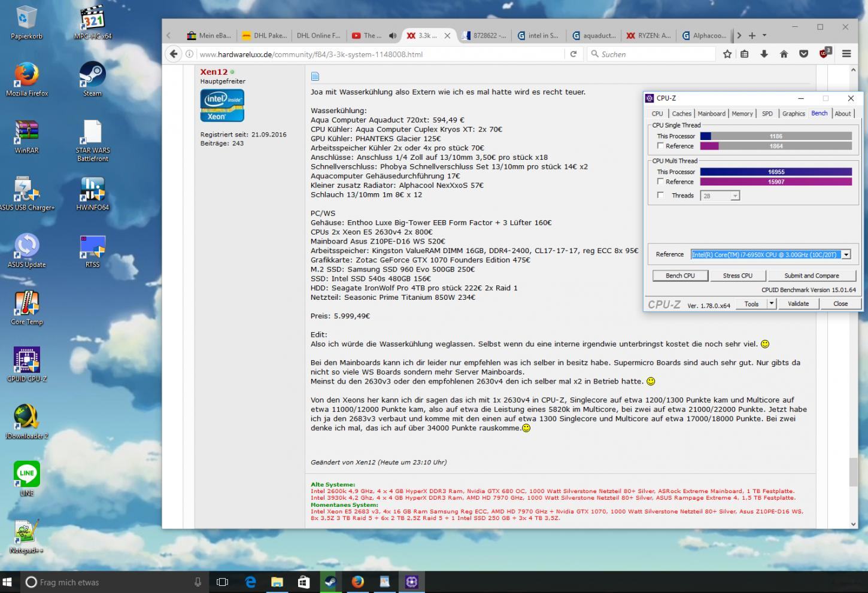Screen dimensions: 868x593
Task: Open the JDownloader 2 desktop icon
Action: pos(27,421)
